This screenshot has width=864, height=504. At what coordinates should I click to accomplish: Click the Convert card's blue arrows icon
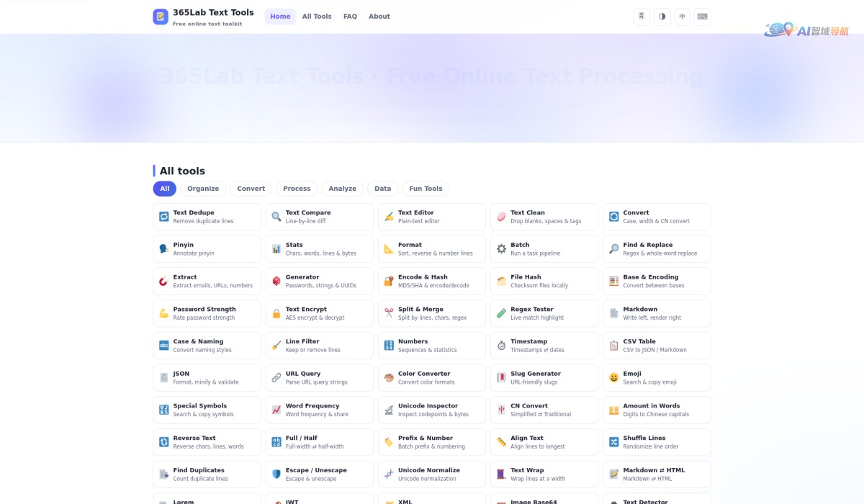pyautogui.click(x=613, y=217)
